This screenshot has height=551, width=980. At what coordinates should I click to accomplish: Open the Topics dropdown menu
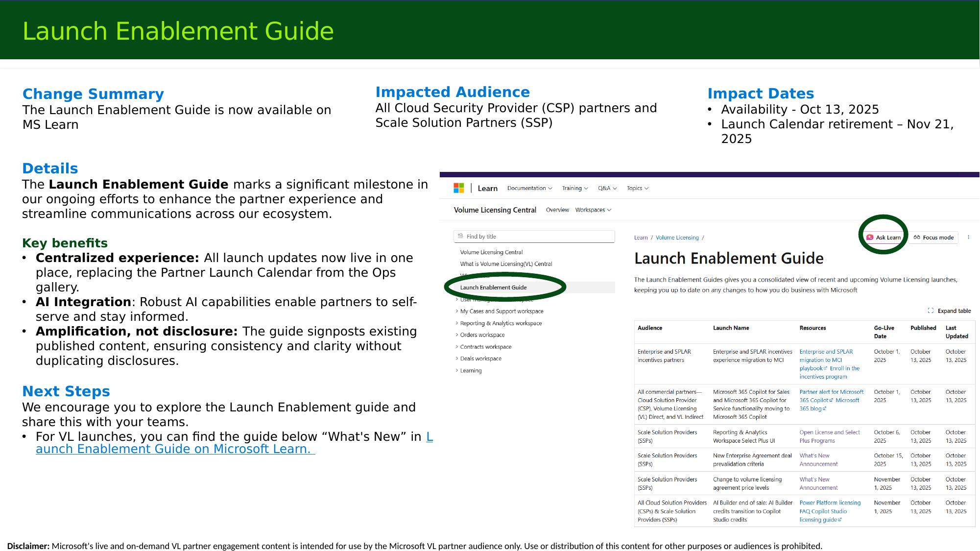[x=638, y=188]
